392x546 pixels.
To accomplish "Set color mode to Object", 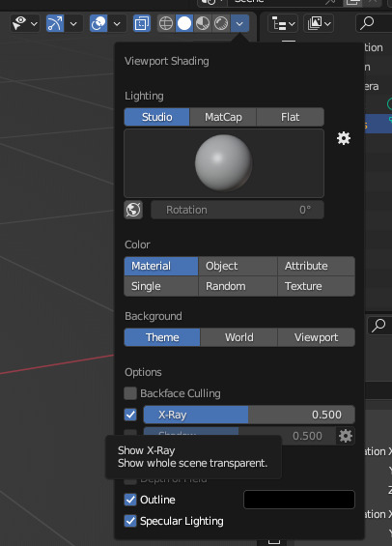I will coord(238,266).
